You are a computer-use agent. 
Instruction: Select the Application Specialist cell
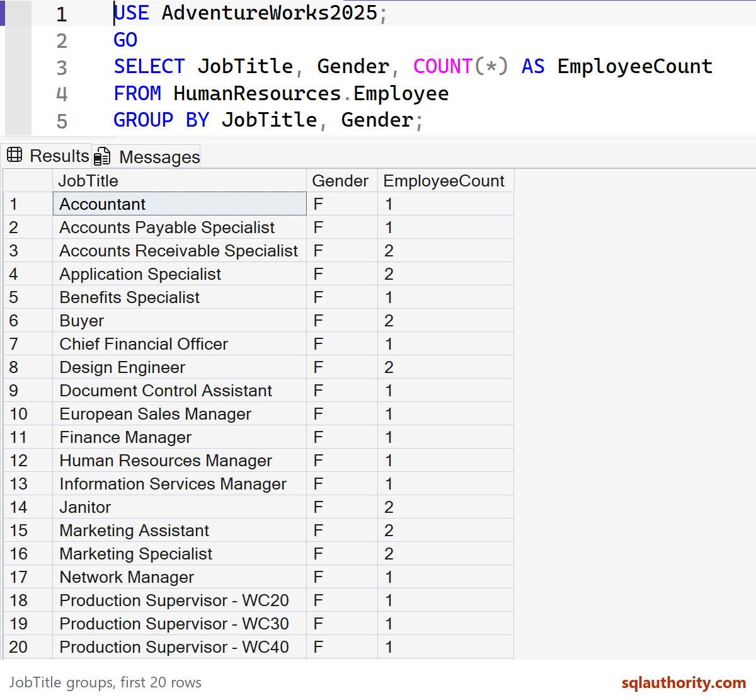click(180, 274)
